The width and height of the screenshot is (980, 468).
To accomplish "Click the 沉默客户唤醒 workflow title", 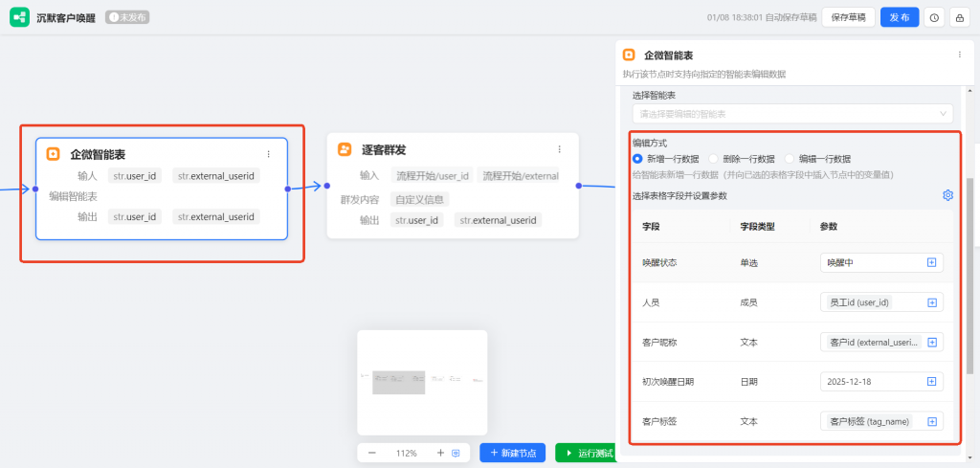I will click(x=66, y=17).
